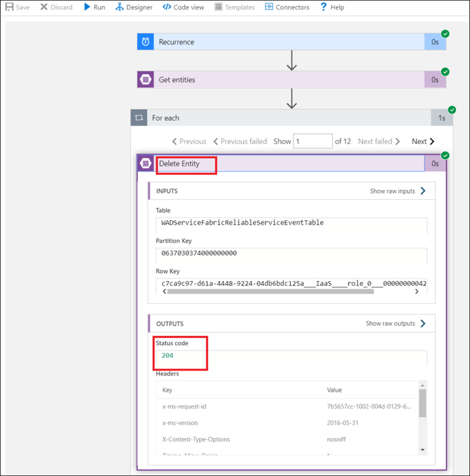470x476 pixels.
Task: Click the For each loop icon
Action: 139,118
